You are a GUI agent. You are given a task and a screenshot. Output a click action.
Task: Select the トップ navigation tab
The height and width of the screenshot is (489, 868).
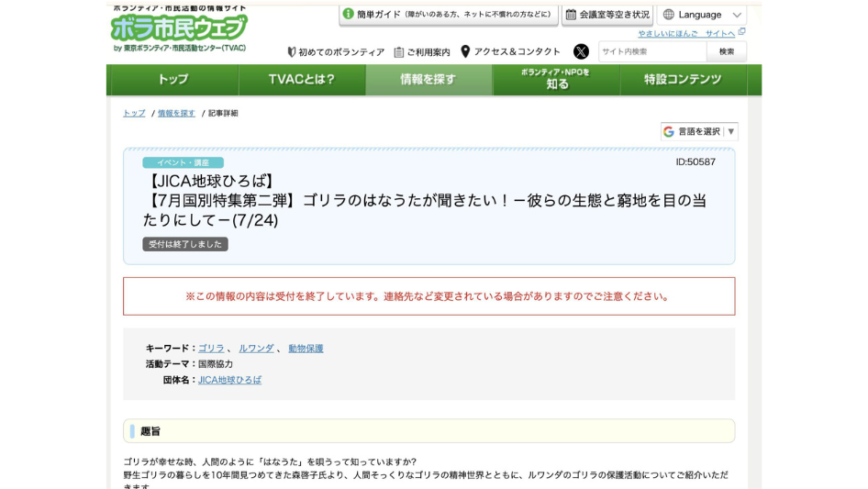pos(172,80)
